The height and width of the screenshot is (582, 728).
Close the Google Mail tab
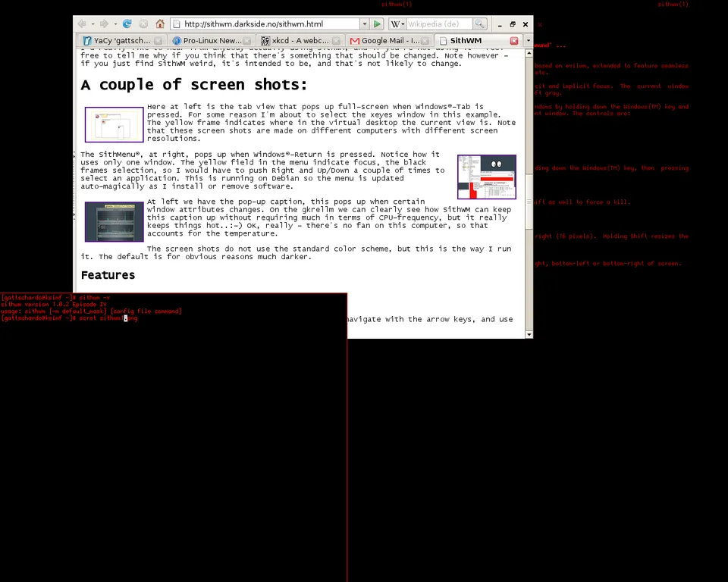pos(425,41)
